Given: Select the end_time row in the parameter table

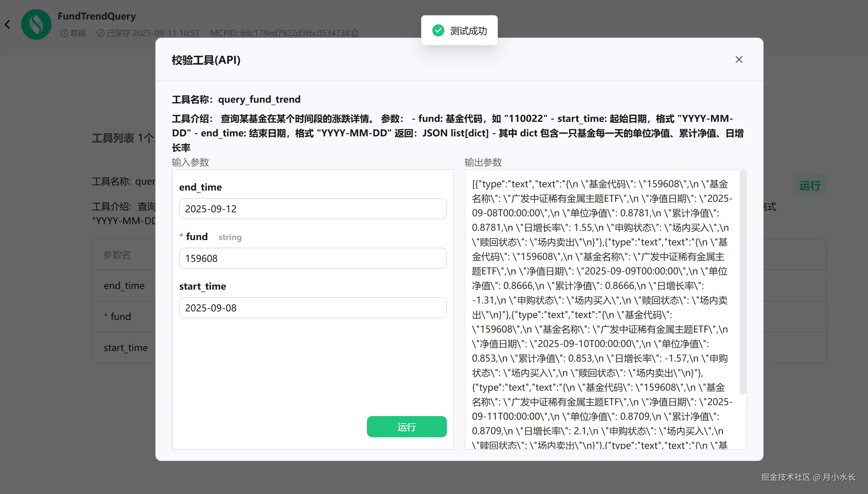Looking at the screenshot, I should (x=124, y=285).
